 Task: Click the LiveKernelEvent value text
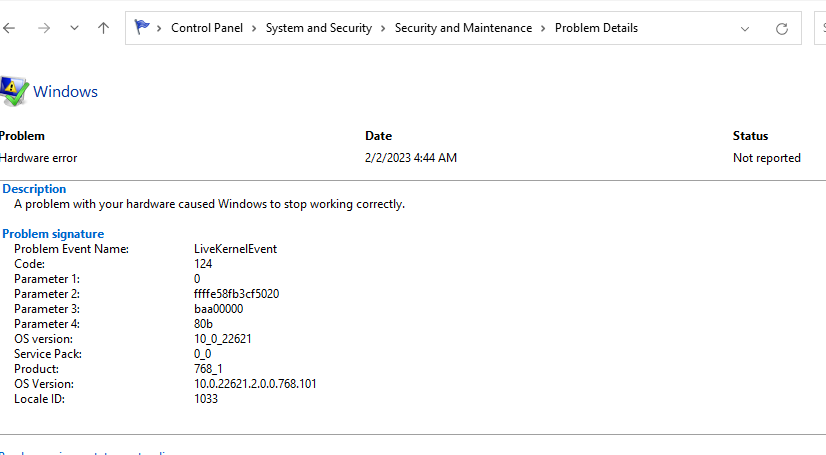[235, 249]
